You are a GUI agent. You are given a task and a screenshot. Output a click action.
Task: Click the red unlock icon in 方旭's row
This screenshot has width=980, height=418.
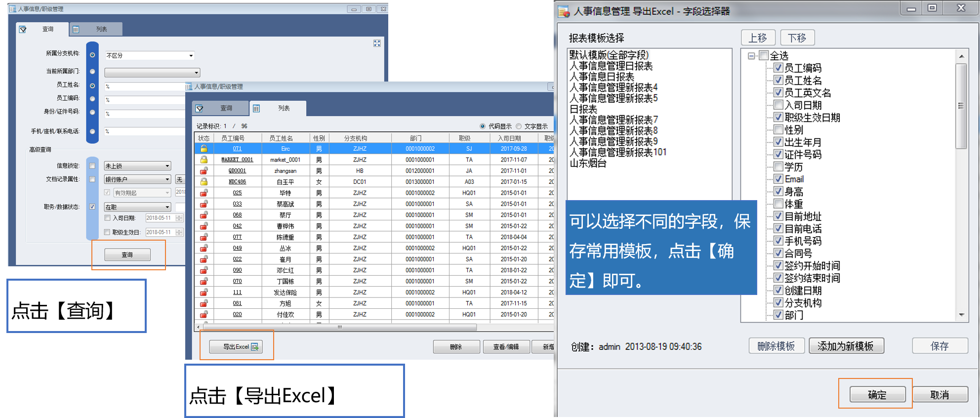point(204,303)
